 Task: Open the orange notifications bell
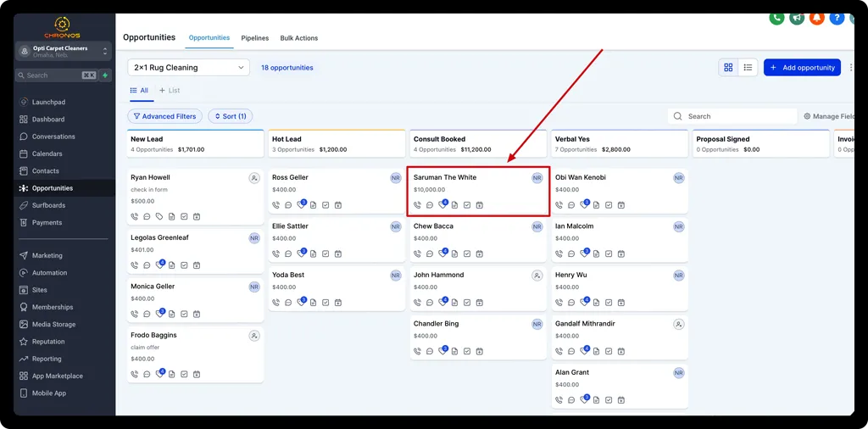point(816,18)
